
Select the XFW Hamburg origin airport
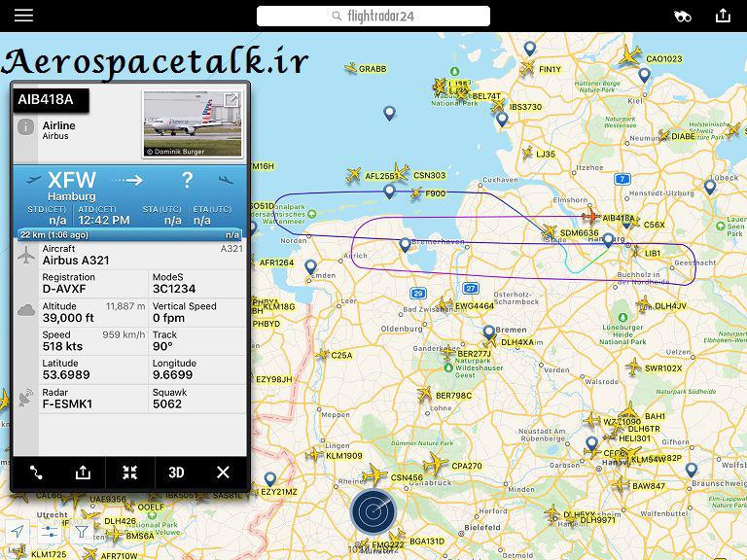72,186
